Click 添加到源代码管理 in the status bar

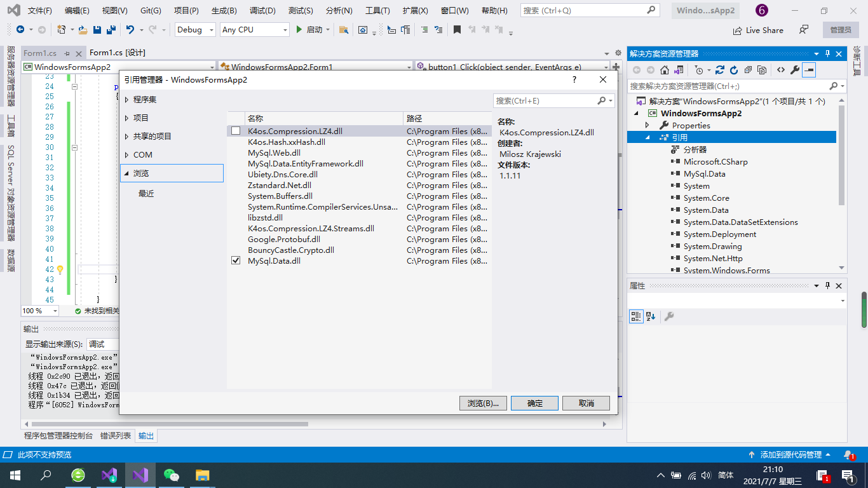coord(790,455)
